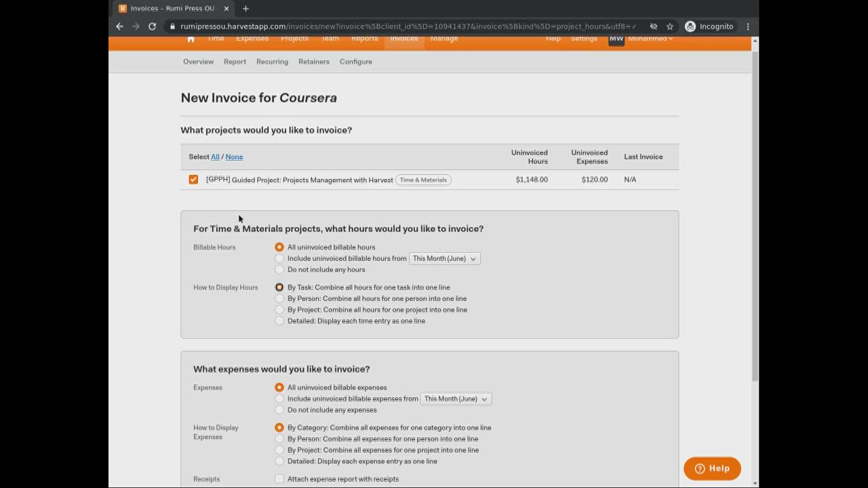
Task: Go to Projects in top navigation
Action: tap(294, 39)
